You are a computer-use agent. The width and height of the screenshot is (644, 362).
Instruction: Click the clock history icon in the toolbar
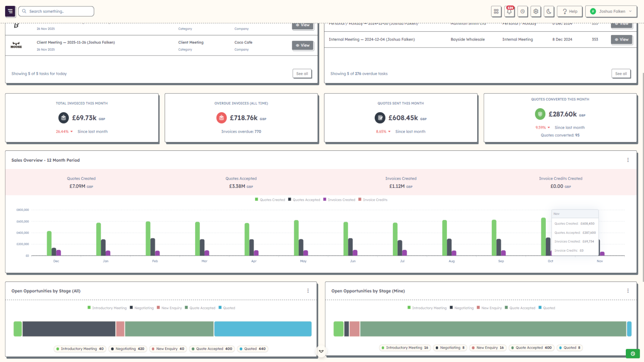(522, 11)
